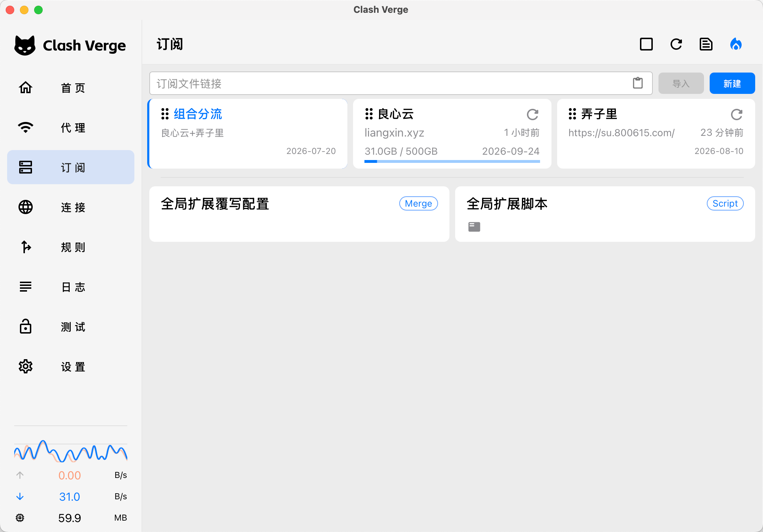763x532 pixels.
Task: Click the traffic graph in the sidebar
Action: pos(71,451)
